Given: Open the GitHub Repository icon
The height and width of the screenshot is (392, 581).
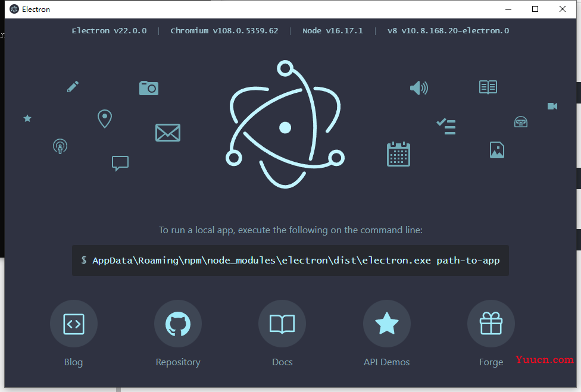Looking at the screenshot, I should point(178,324).
